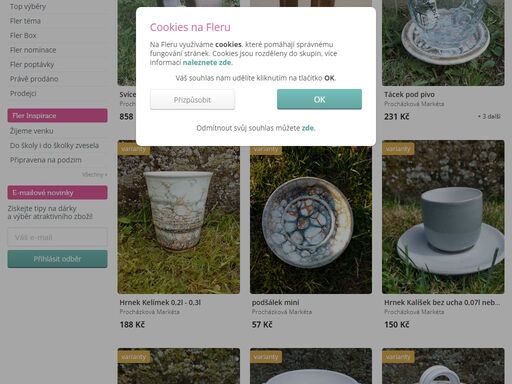Click the Přihlásit odběr button
This screenshot has height=384, width=512.
click(x=57, y=259)
